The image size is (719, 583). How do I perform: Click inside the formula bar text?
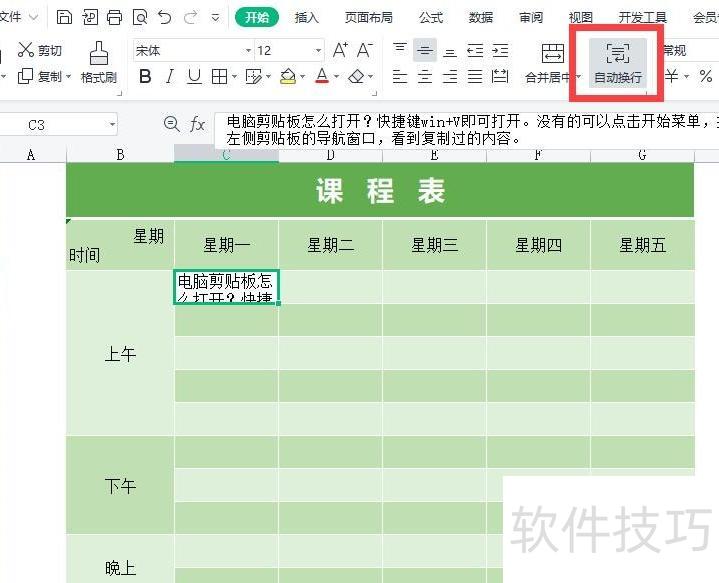pyautogui.click(x=466, y=130)
